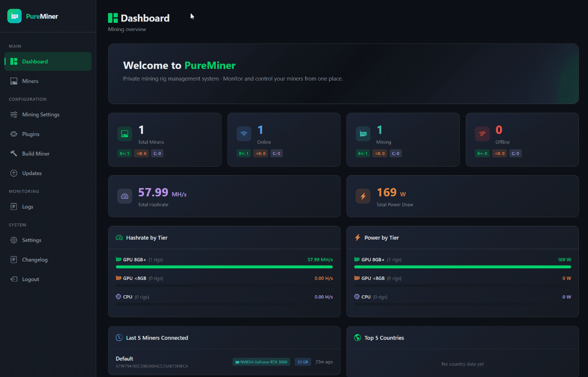Click the Build Miner hammer icon
Screen dimensions: 588x377
click(14, 154)
